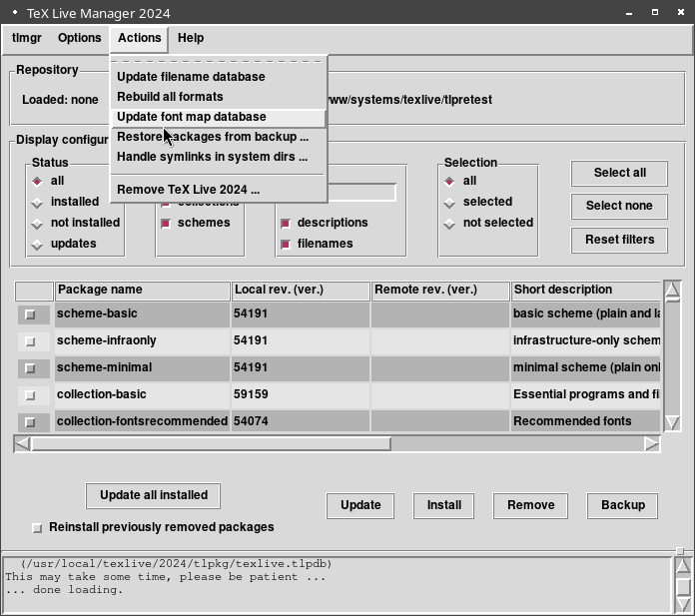Tick the scheme-basic row selection box
The height and width of the screenshot is (616, 695).
pyautogui.click(x=30, y=314)
